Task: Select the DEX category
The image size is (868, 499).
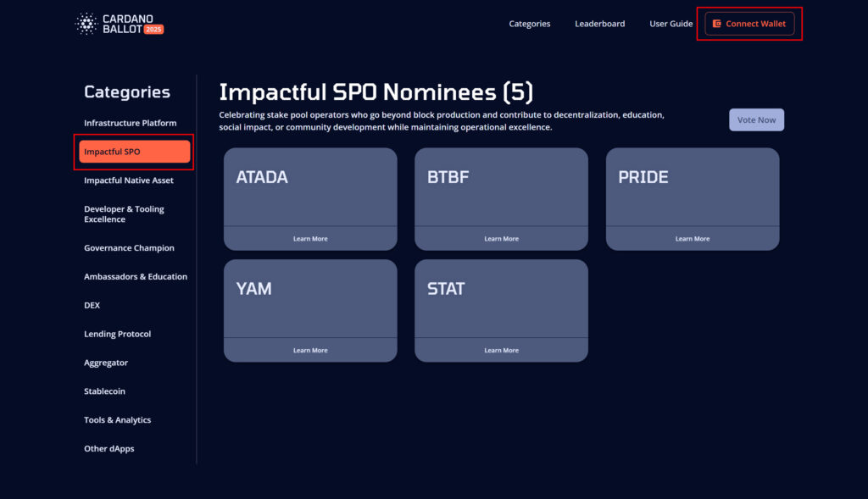Action: click(92, 305)
